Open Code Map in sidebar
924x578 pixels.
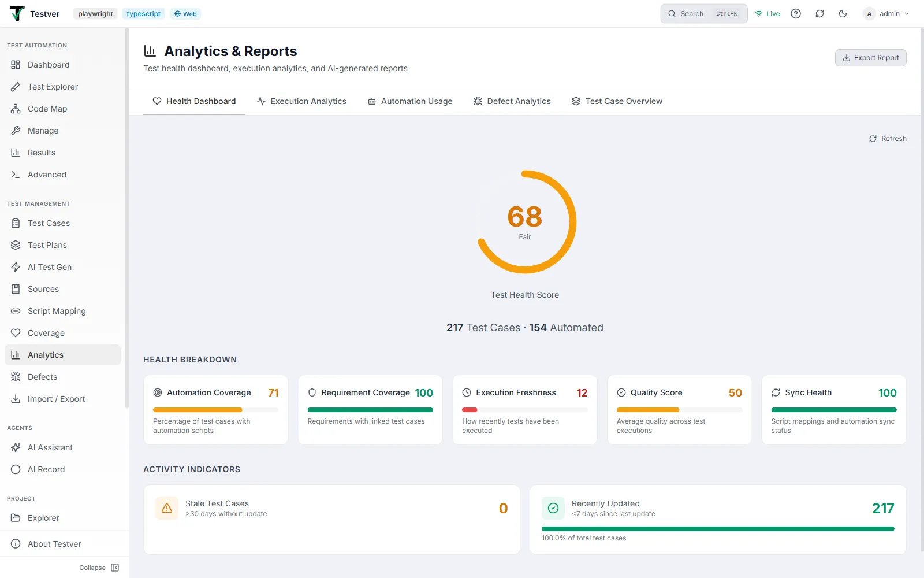62,109
